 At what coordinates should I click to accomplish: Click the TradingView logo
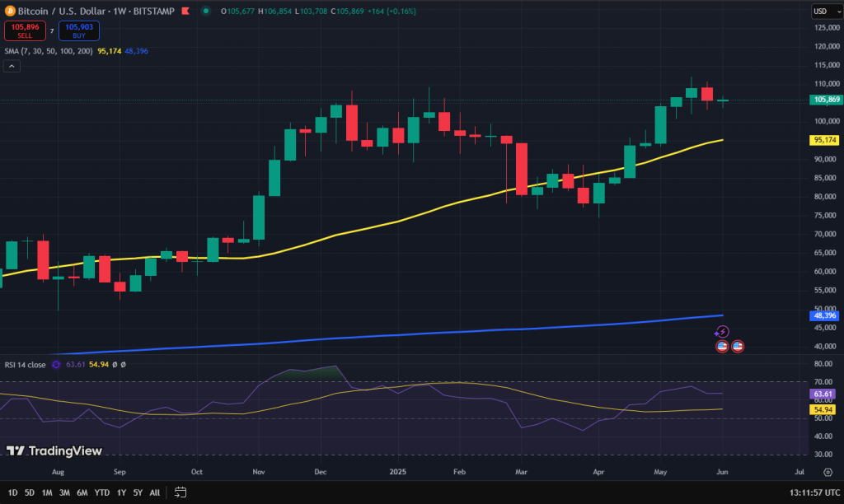point(54,450)
